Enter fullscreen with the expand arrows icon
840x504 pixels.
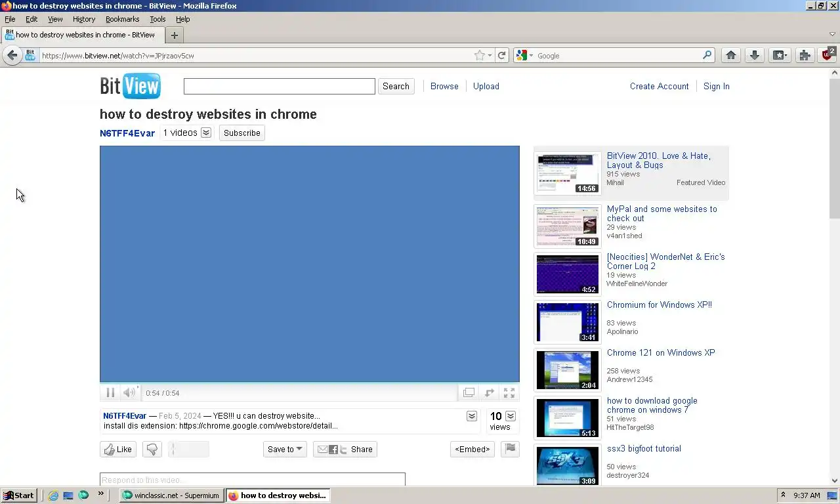509,393
